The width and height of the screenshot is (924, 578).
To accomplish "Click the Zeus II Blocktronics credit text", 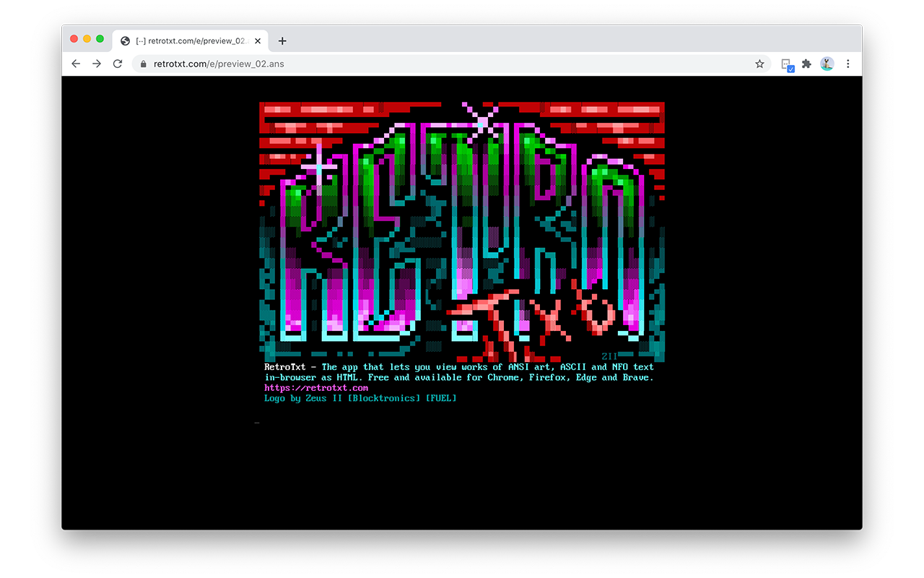I will pos(360,398).
